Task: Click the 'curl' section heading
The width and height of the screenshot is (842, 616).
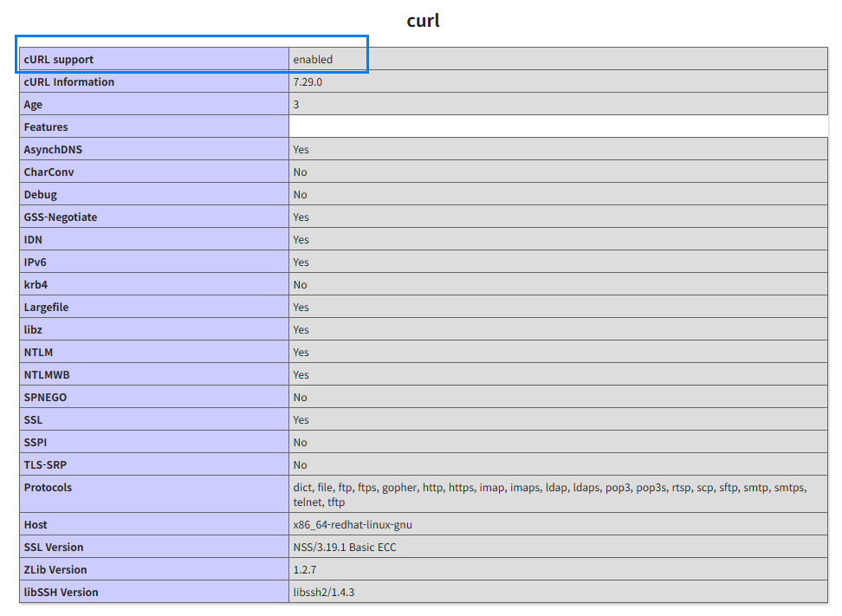Action: pyautogui.click(x=423, y=21)
